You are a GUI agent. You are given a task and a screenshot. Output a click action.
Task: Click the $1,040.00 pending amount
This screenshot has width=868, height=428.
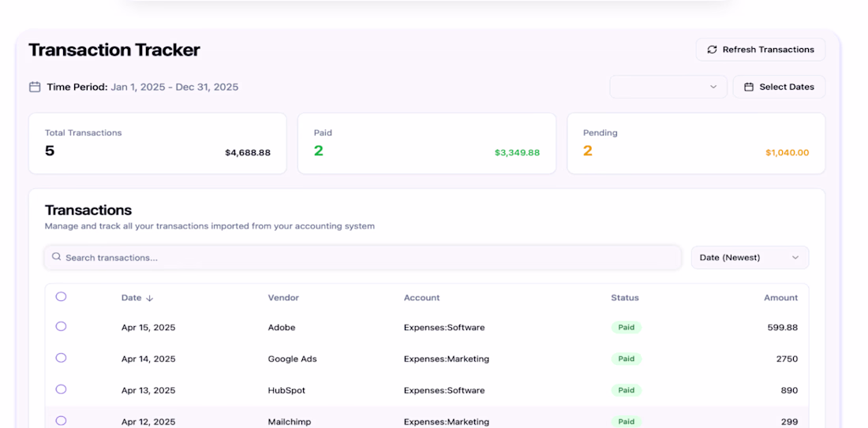tap(788, 153)
